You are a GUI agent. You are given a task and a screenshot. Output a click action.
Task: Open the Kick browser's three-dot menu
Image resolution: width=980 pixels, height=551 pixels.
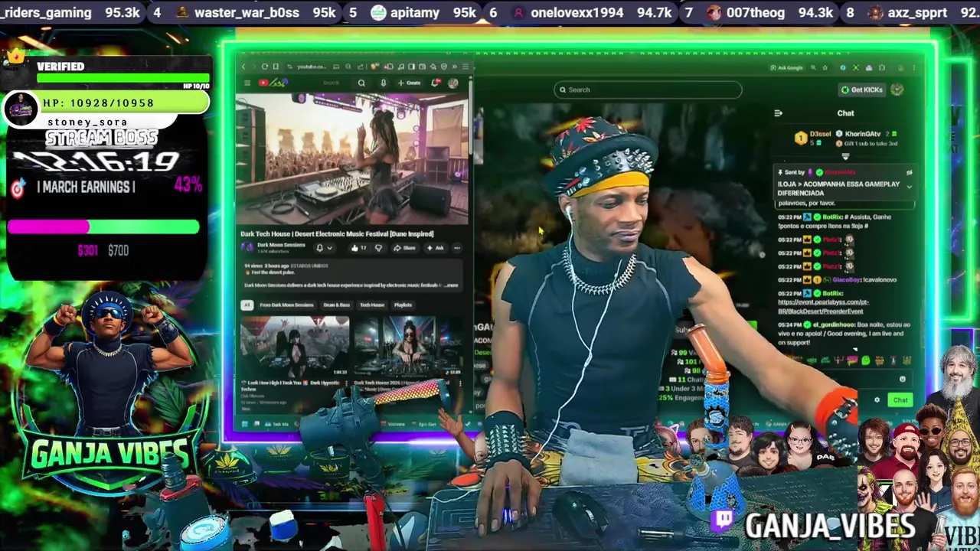tap(914, 67)
